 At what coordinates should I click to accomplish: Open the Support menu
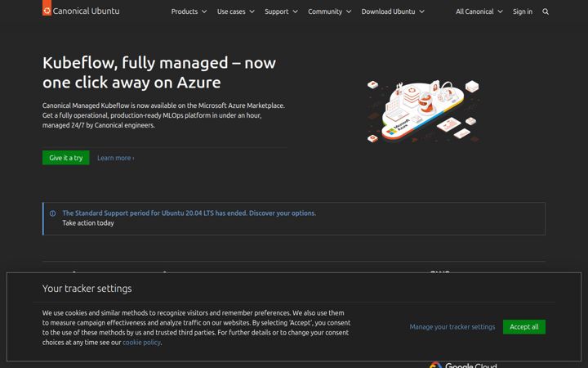[x=281, y=11]
